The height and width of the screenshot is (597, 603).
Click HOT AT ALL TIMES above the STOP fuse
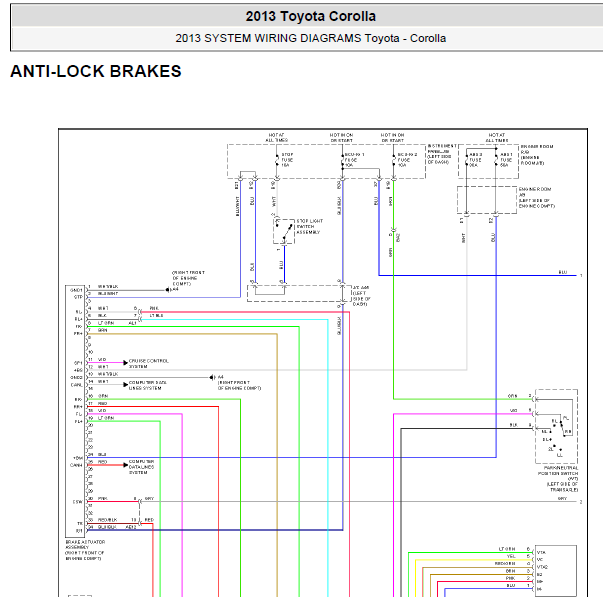[x=277, y=138]
